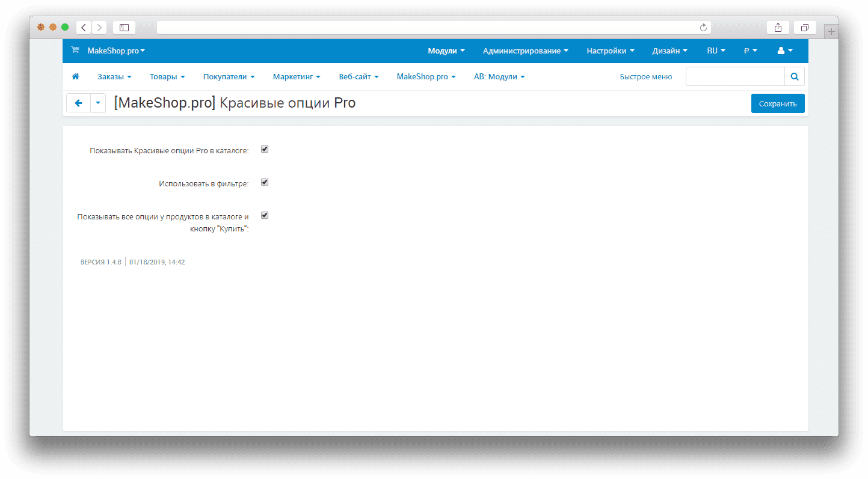Click the Быстрое меню link
Viewport: 868px width, 479px height.
[x=646, y=77]
